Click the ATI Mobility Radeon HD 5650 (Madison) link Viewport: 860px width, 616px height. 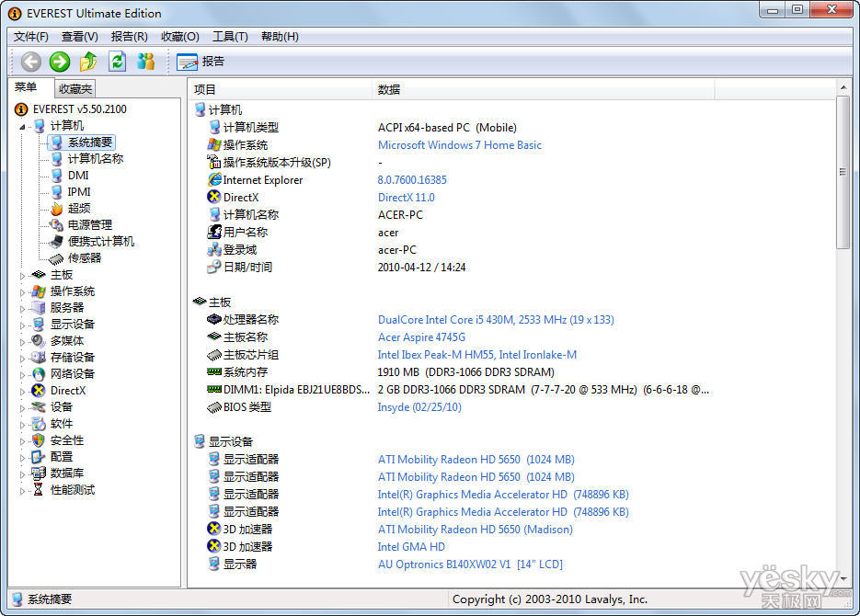[x=475, y=530]
